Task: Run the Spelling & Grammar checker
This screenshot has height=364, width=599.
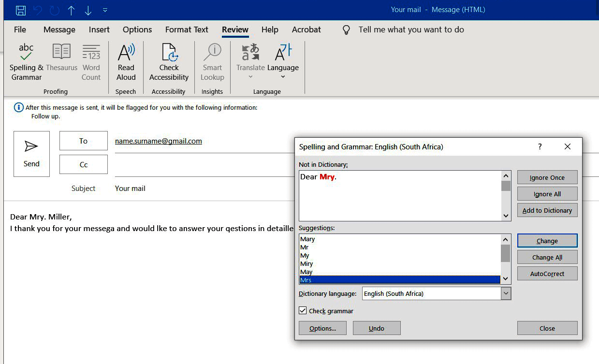Action: [26, 62]
